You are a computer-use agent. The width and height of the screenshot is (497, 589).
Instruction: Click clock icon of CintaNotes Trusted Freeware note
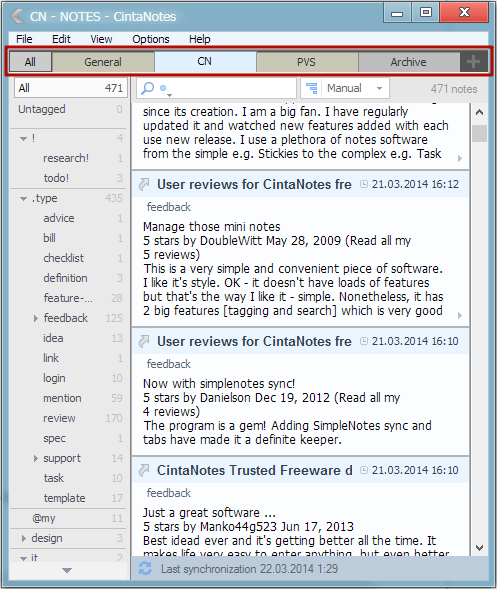(364, 470)
